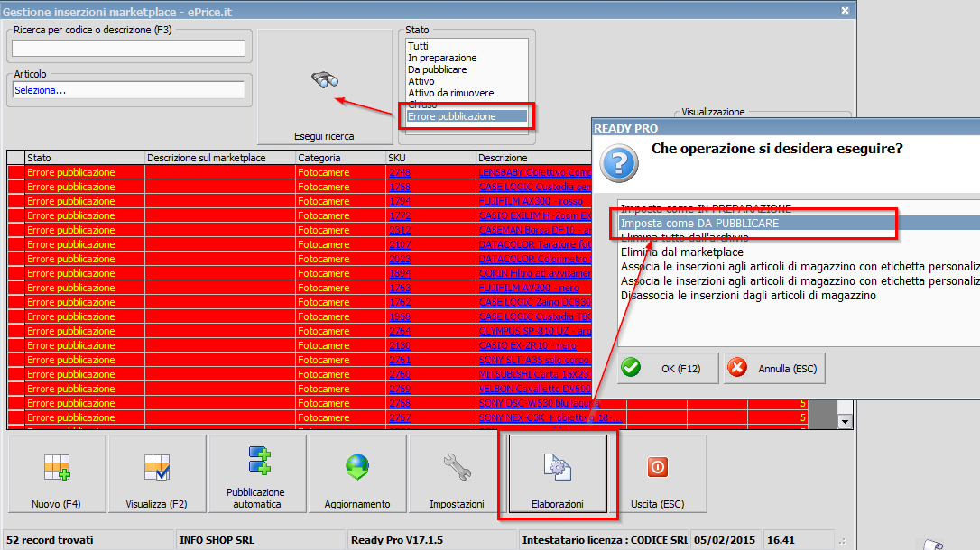Click the Categoria column header
Viewport: 980px width, 550px height.
pyautogui.click(x=340, y=158)
